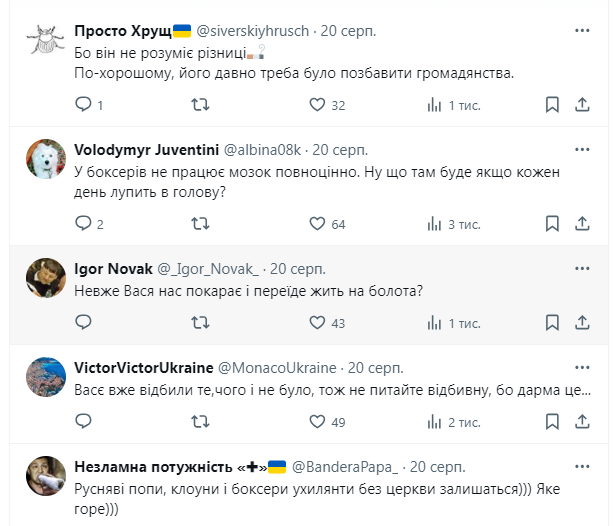
Task: Bookmark VictorVictorUkraine's tweet
Action: (552, 422)
